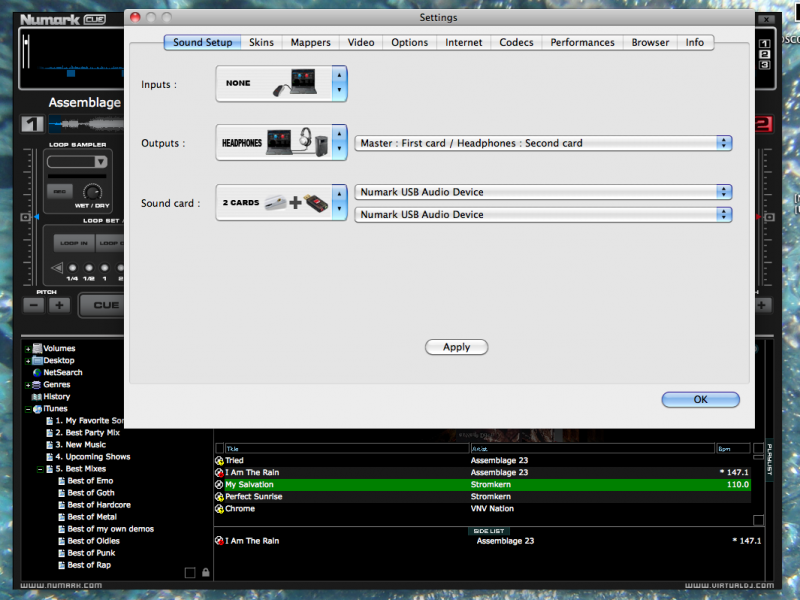Click the Inputs NONE laptop icon selector
800x600 pixels.
pyautogui.click(x=281, y=85)
